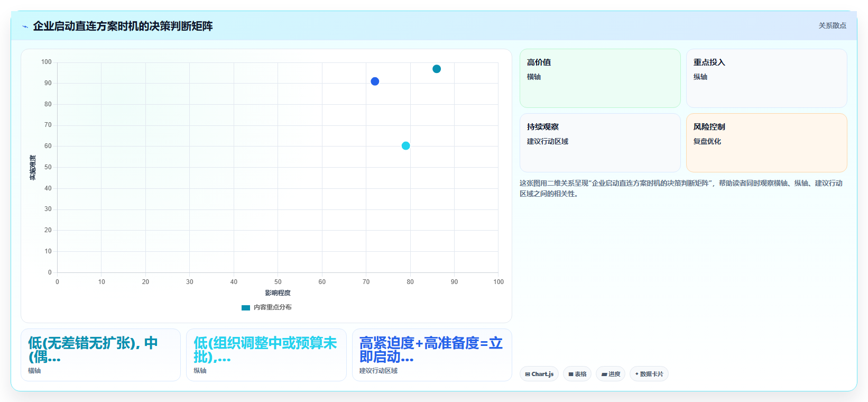
Task: Click the Chart.js tag
Action: click(539, 374)
